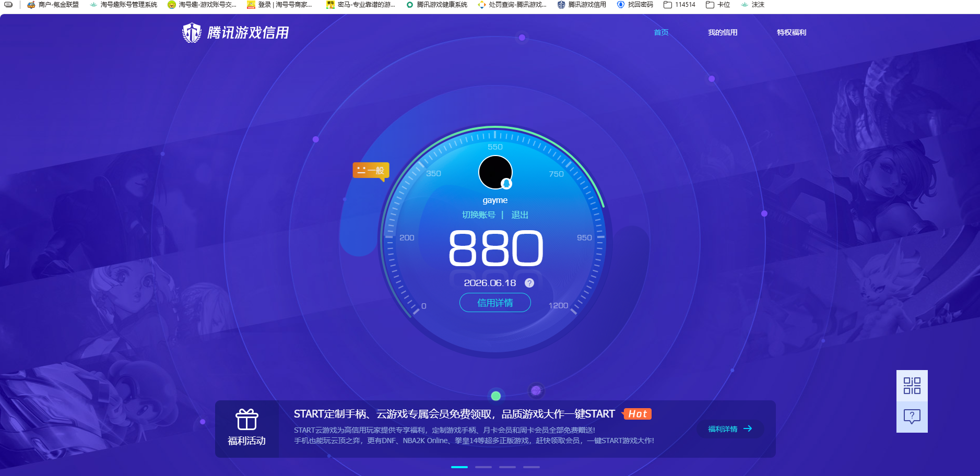Open the 商户-氪金联盟 bookmark
Viewport: 980px width, 476px height.
[x=53, y=5]
